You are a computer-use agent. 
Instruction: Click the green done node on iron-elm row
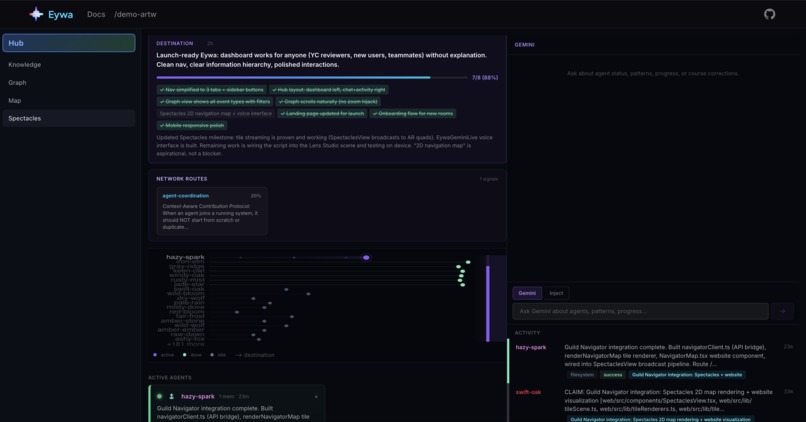coord(468,262)
